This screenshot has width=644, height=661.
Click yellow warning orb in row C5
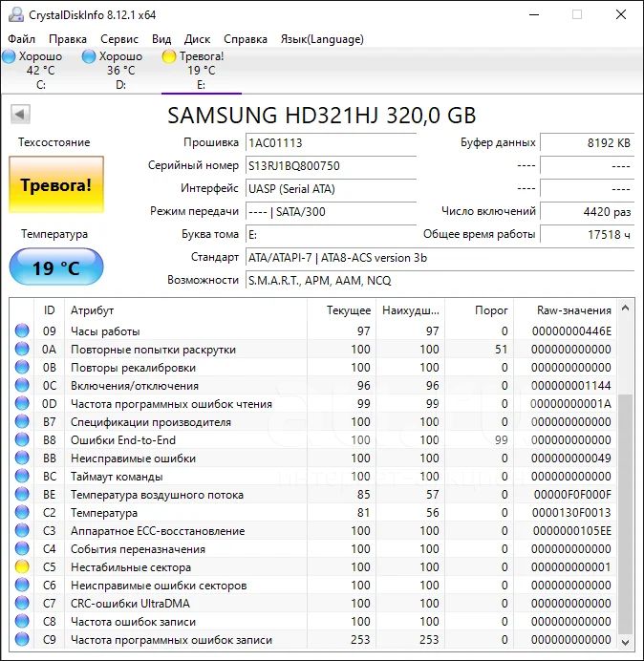click(22, 566)
